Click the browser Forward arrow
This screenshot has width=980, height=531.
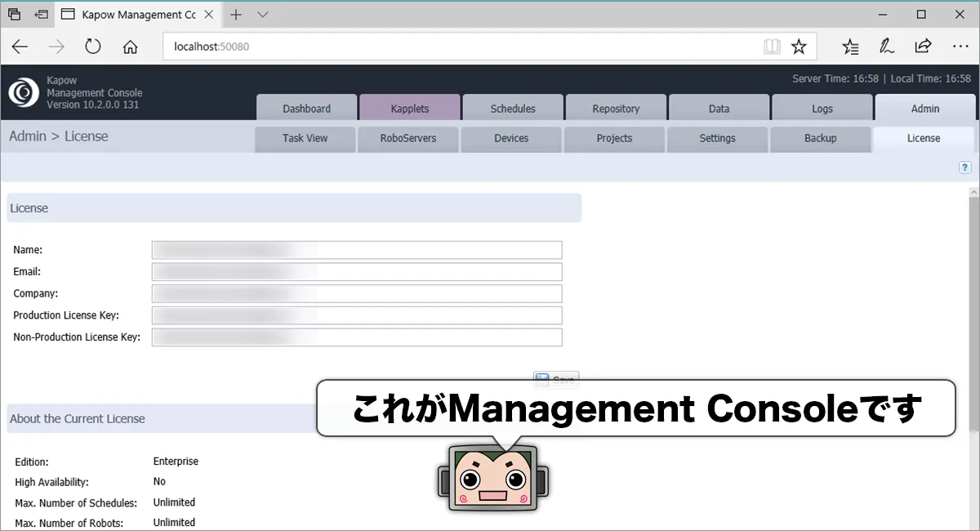pyautogui.click(x=56, y=47)
